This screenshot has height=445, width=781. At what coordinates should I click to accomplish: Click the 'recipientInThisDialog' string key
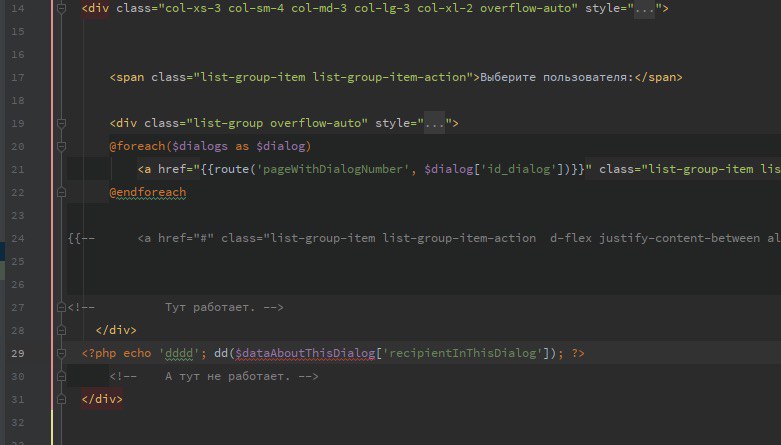click(463, 353)
